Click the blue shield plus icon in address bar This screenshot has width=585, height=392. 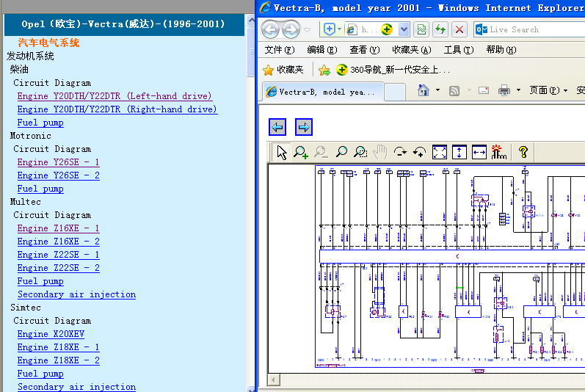click(330, 29)
